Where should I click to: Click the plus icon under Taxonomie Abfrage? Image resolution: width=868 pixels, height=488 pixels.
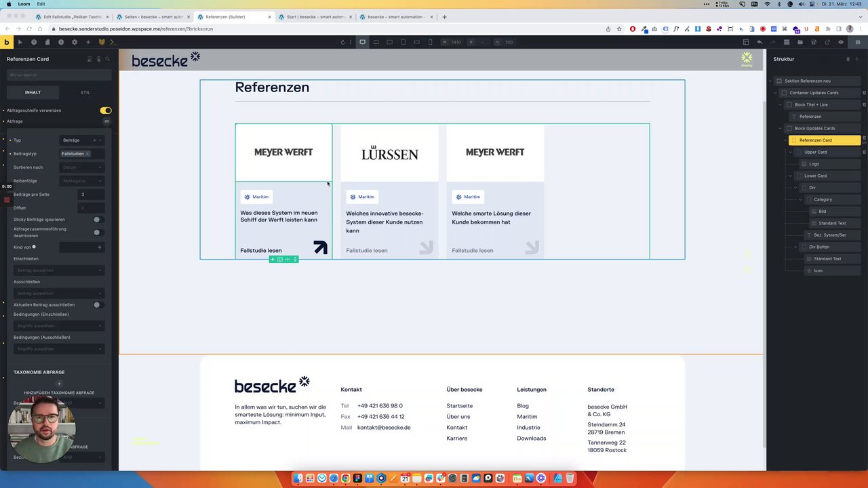59,384
